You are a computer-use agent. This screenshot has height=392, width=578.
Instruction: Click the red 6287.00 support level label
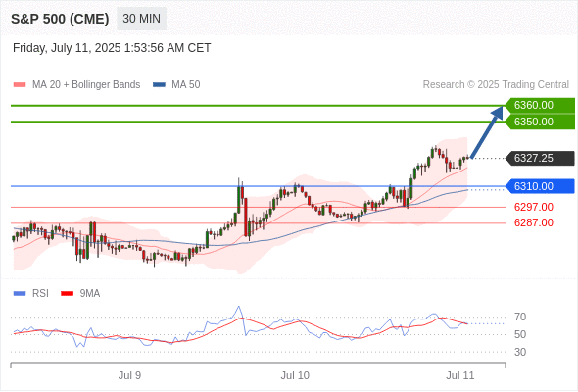click(x=533, y=222)
